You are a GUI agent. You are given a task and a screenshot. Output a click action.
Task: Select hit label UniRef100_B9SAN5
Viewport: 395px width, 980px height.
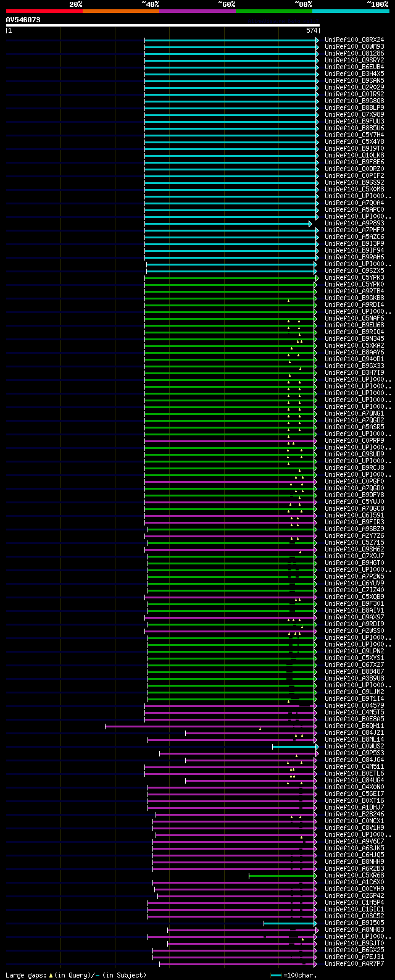(x=355, y=80)
